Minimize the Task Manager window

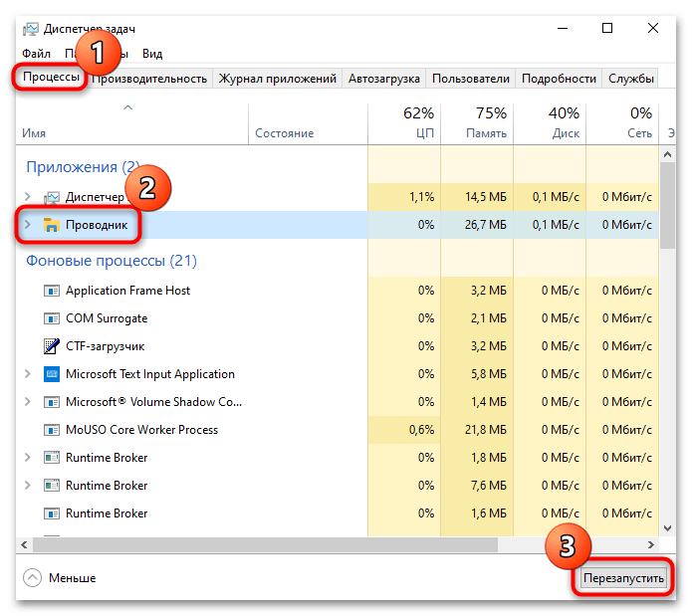(x=563, y=29)
